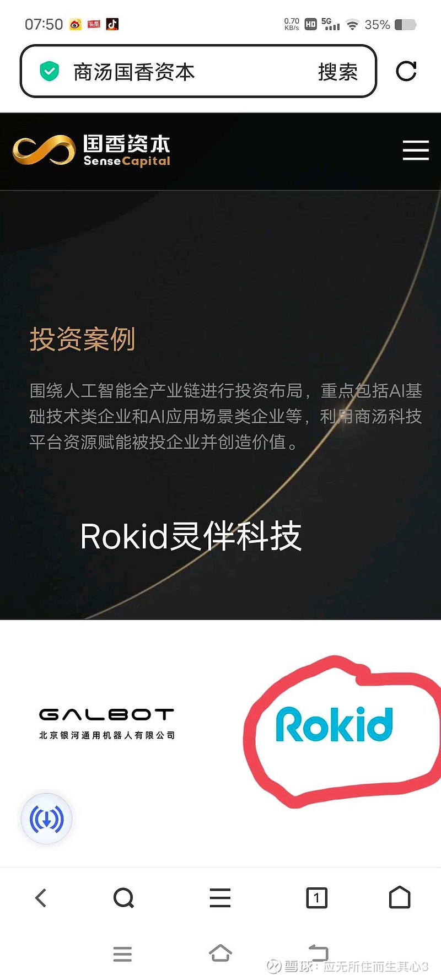Tap the Rokid灵伴科技 heading text

191,536
